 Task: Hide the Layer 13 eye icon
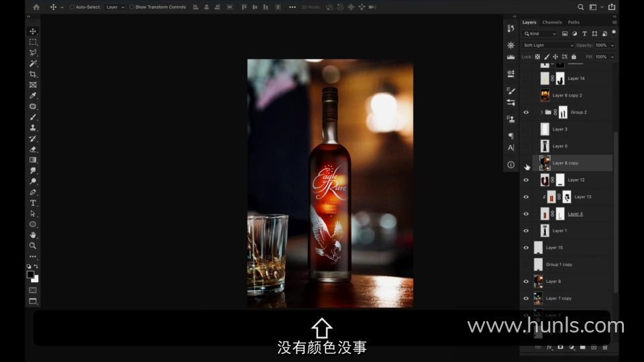(x=526, y=197)
